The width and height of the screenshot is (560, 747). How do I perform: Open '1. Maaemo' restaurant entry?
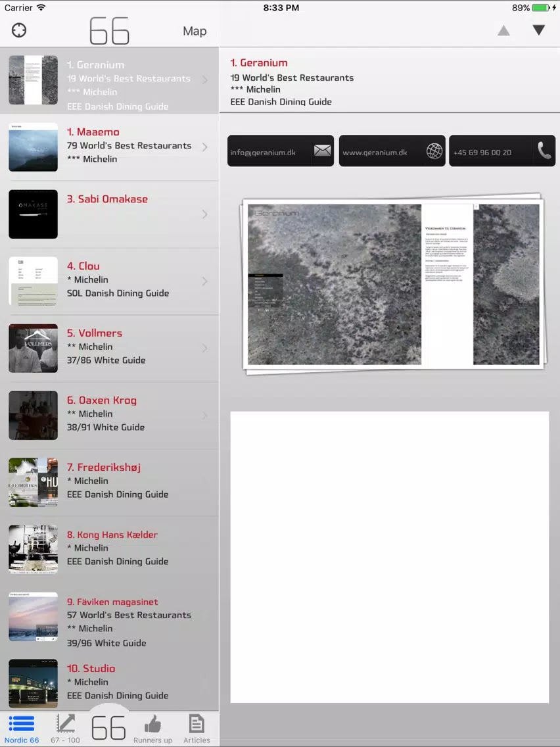tap(110, 147)
